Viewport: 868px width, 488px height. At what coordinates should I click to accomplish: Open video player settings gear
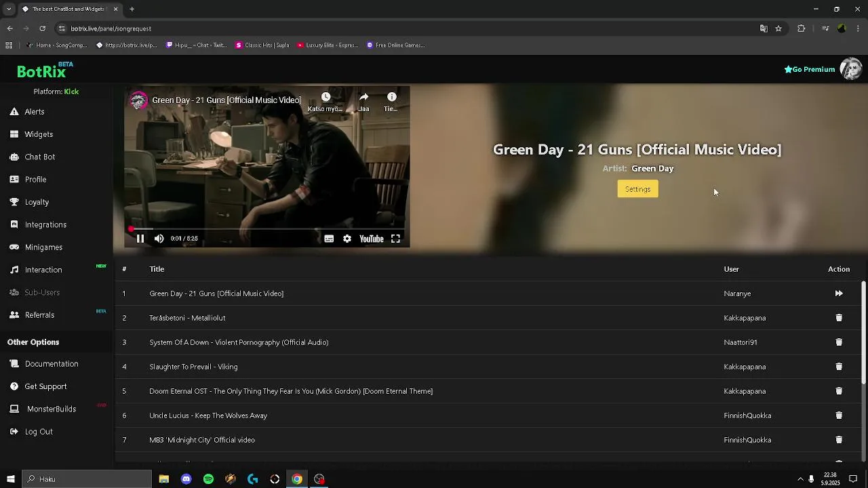pos(347,239)
